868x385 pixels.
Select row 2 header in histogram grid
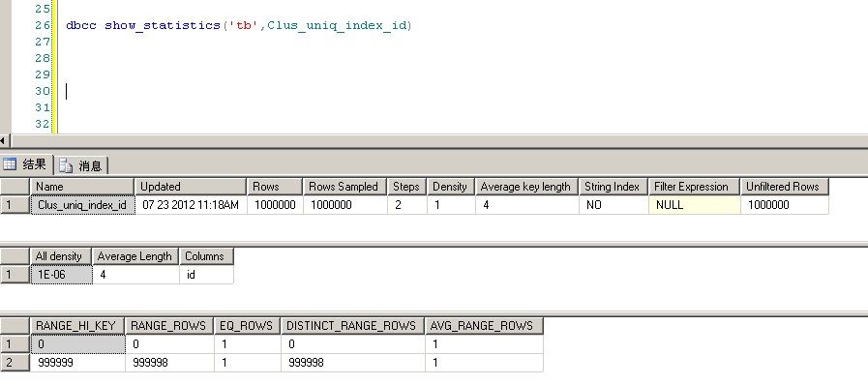tap(15, 363)
